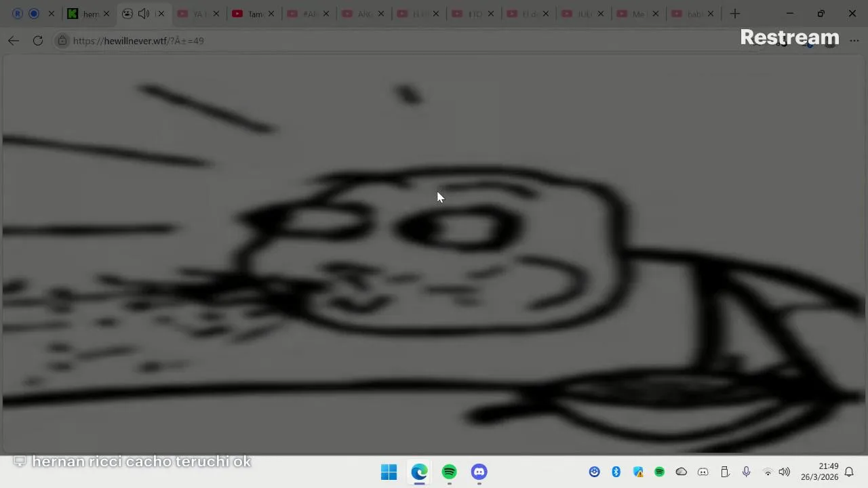The image size is (868, 488).
Task: Click the blurred meme face image
Action: click(x=434, y=254)
